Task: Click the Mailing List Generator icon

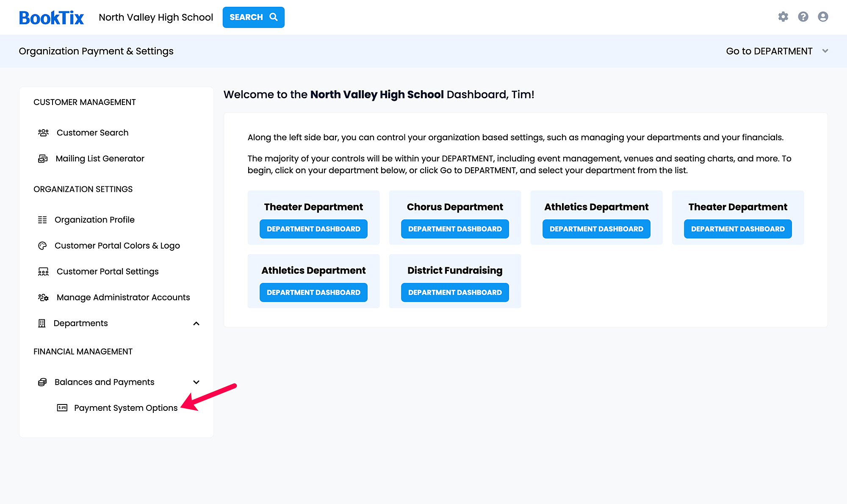Action: pyautogui.click(x=43, y=158)
